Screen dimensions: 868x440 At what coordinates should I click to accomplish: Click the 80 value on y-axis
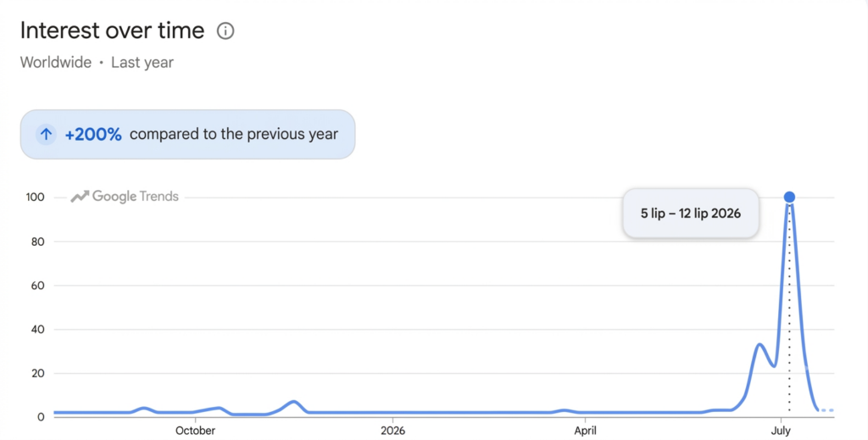(x=37, y=242)
